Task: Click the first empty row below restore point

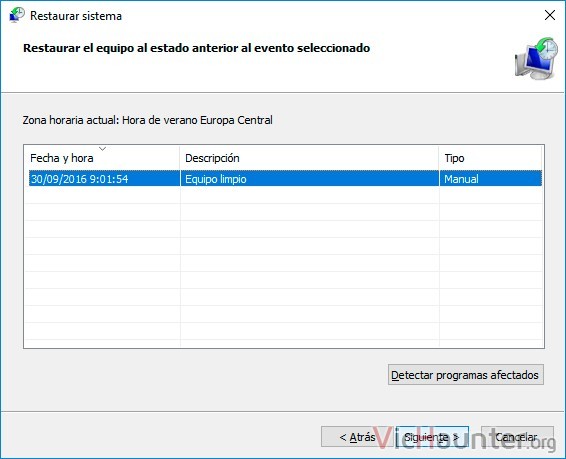Action: pyautogui.click(x=286, y=195)
